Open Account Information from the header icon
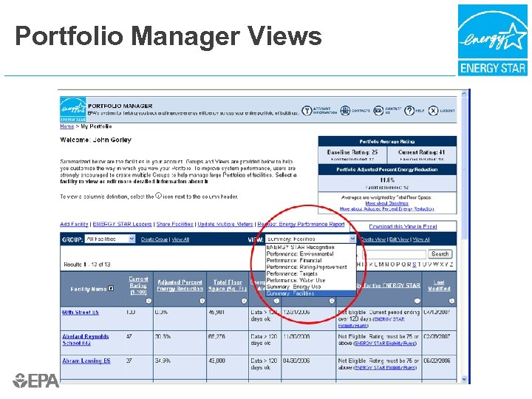This screenshot has height=399, width=532. click(x=307, y=111)
